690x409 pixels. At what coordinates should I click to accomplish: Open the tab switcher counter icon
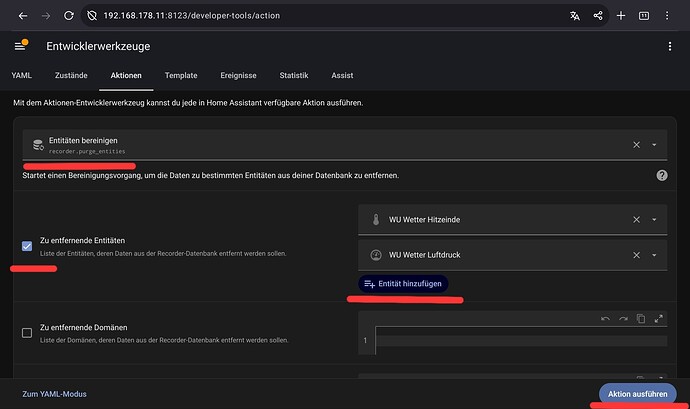point(644,16)
